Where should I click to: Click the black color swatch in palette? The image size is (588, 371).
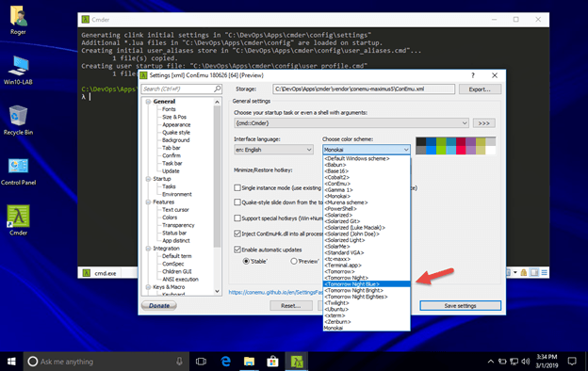coord(421,141)
